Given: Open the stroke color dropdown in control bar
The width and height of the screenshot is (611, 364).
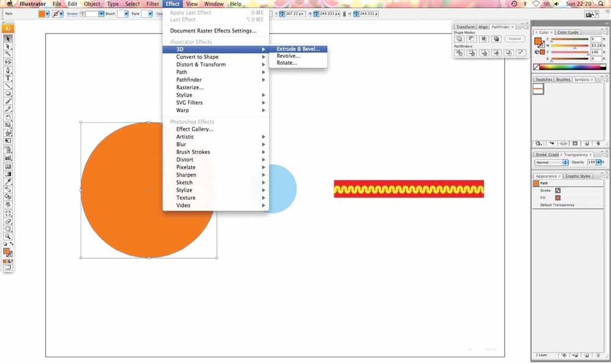Looking at the screenshot, I should (61, 13).
